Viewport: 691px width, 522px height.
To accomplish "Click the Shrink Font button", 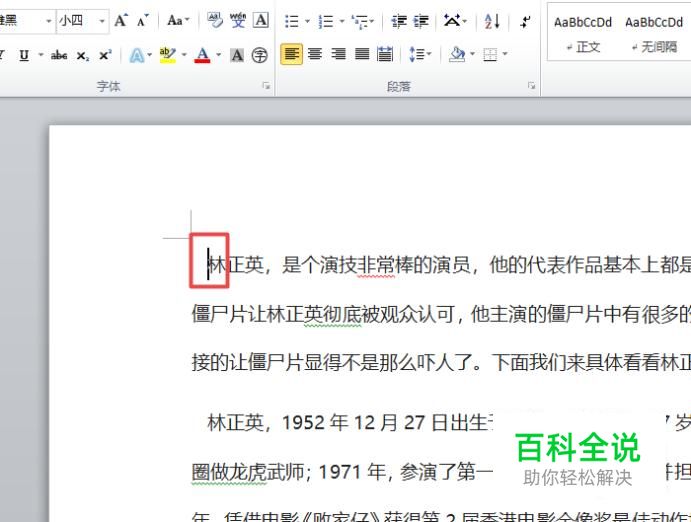I will point(142,20).
